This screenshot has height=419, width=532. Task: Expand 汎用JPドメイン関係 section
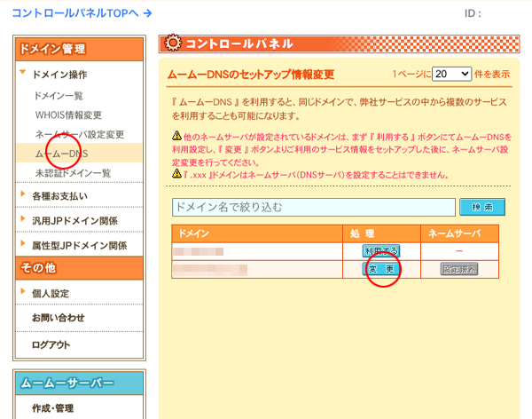[x=74, y=221]
